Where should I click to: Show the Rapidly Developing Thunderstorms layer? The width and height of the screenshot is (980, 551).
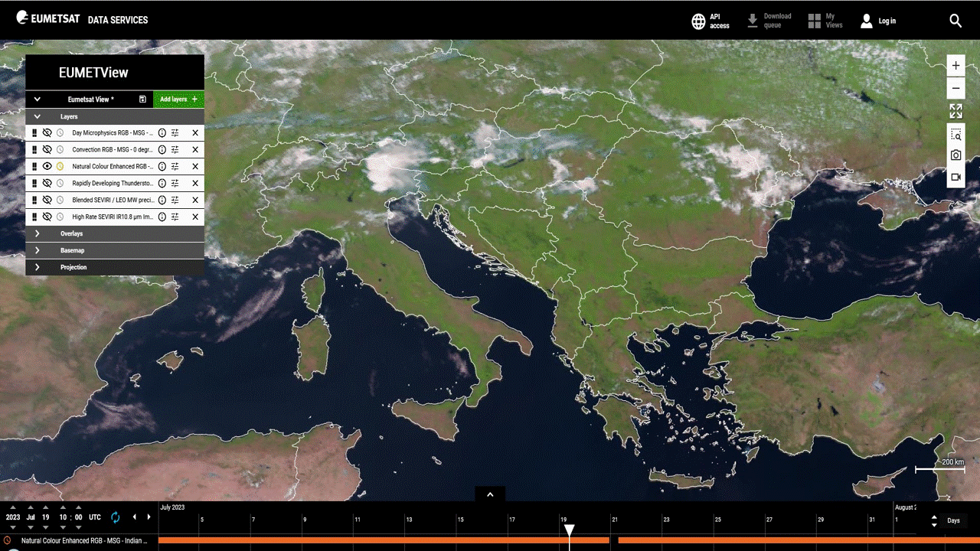[47, 183]
